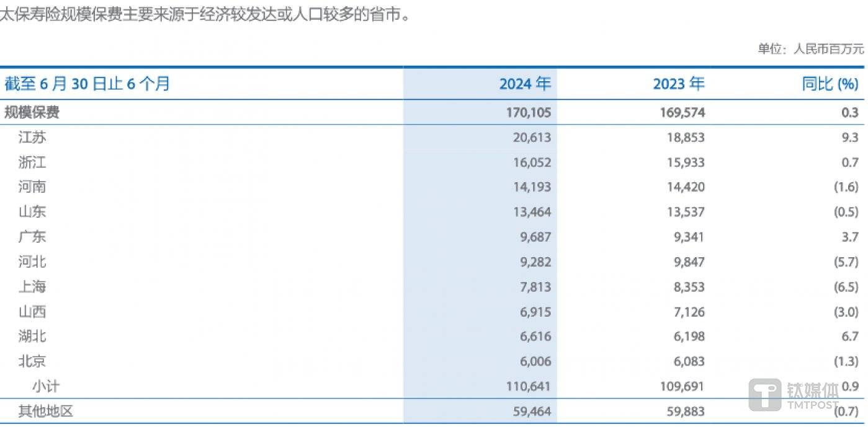Screen dimensions: 868x427
Task: Click the 北京 province label
Action: pos(31,361)
